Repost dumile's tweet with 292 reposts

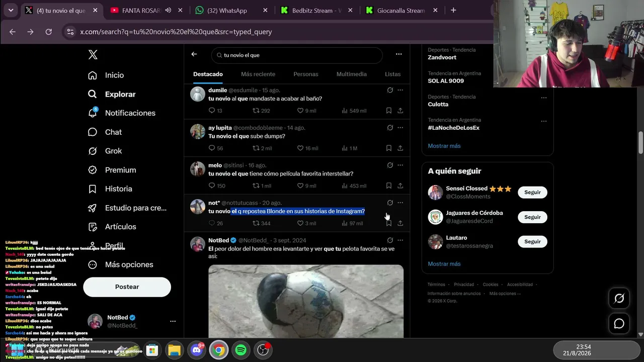[256, 111]
